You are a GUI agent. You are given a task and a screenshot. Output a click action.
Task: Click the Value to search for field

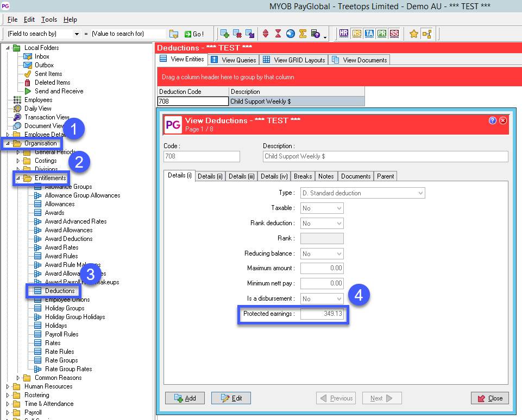point(128,34)
